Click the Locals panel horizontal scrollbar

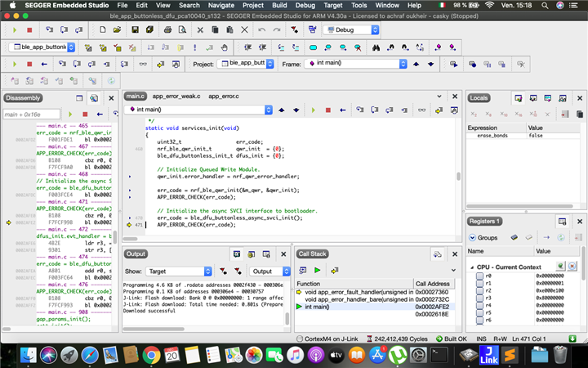pyautogui.click(x=519, y=206)
